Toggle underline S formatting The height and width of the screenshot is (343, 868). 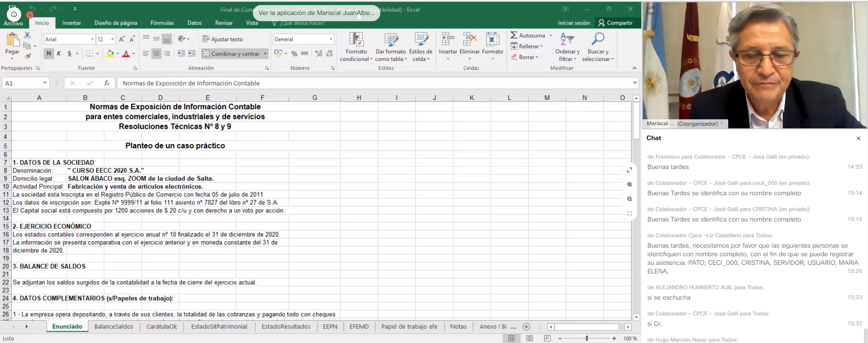click(x=69, y=53)
